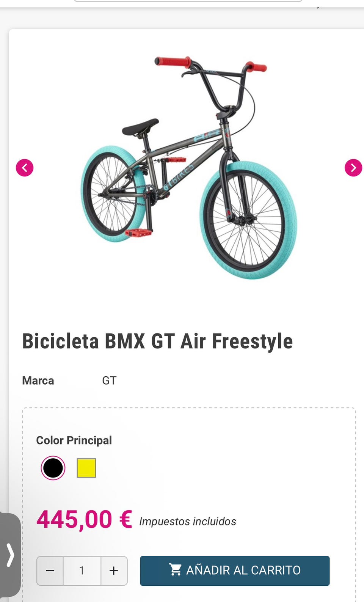Click the shopping cart icon

(x=175, y=569)
